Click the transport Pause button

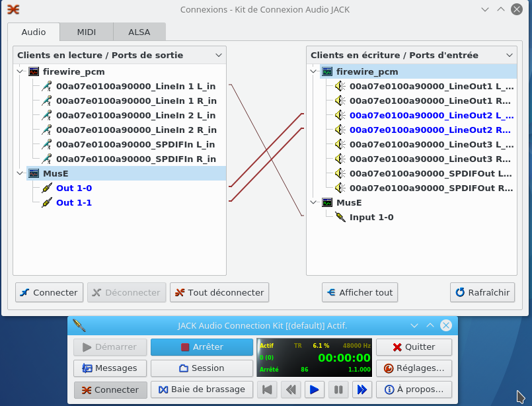[338, 389]
